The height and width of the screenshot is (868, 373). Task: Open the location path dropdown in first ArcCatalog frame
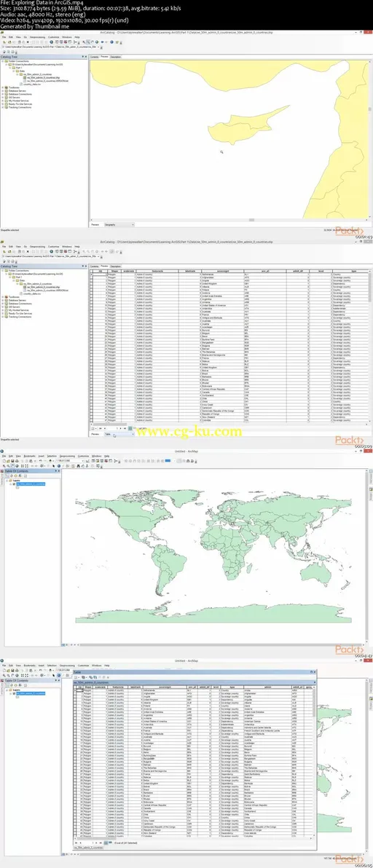click(98, 46)
